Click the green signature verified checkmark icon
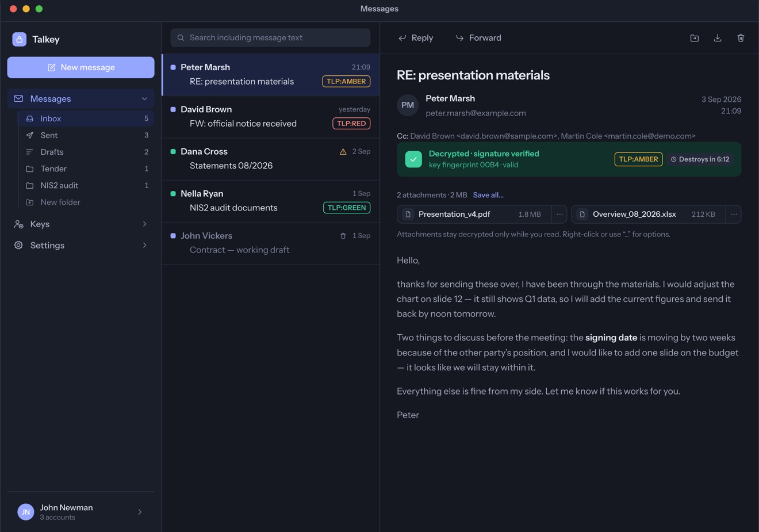The width and height of the screenshot is (759, 532). pyautogui.click(x=413, y=159)
